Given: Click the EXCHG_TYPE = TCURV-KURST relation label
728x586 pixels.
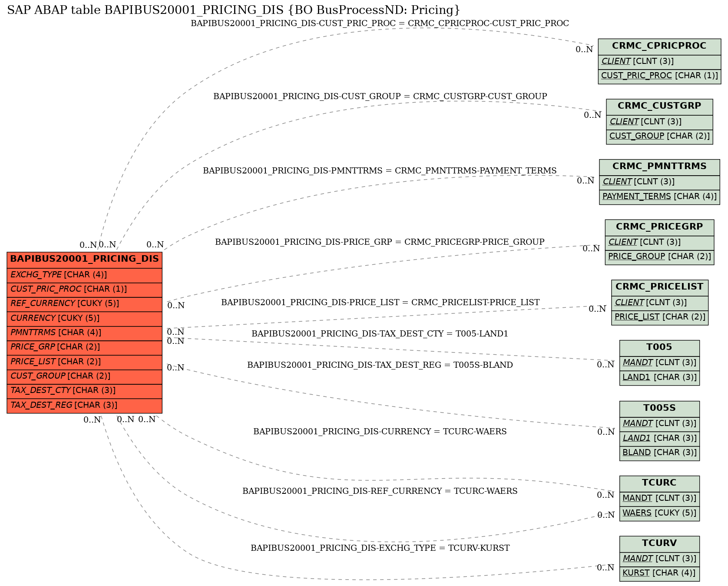Looking at the screenshot, I should [380, 548].
